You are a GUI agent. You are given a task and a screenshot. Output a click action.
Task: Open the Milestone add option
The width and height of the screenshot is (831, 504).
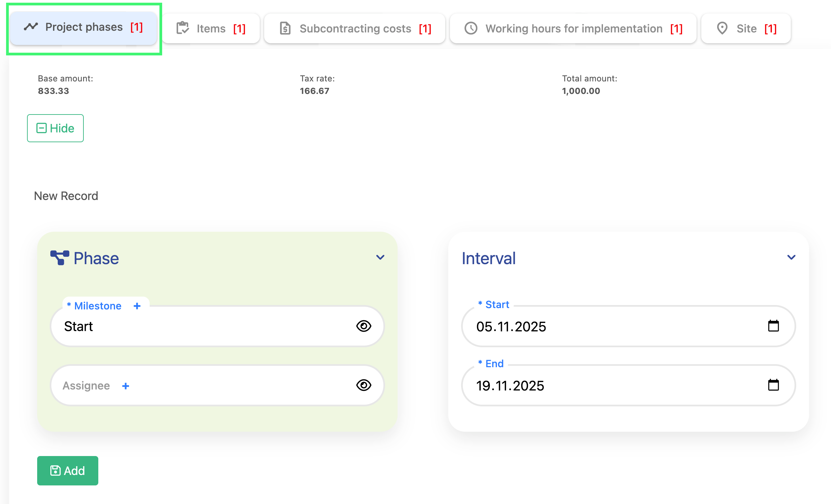click(x=137, y=306)
